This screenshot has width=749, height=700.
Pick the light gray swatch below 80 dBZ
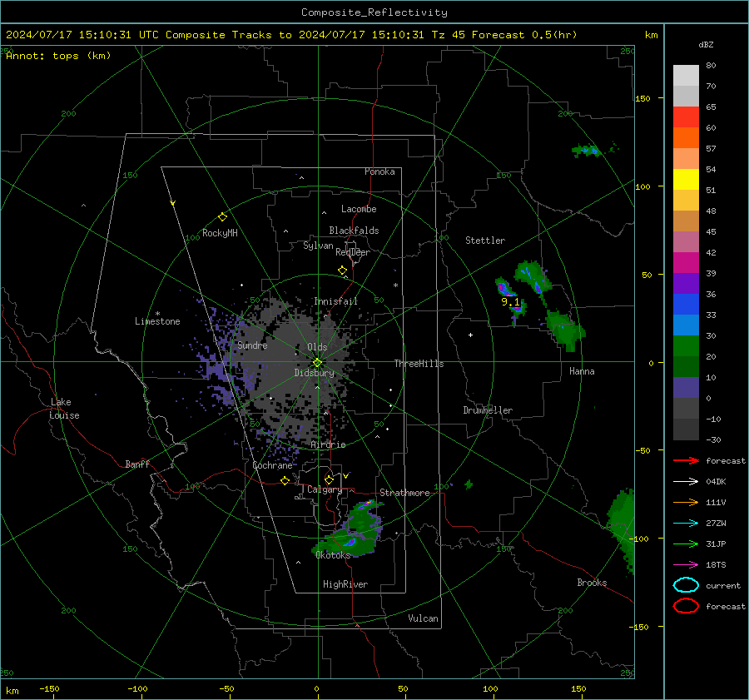[686, 76]
